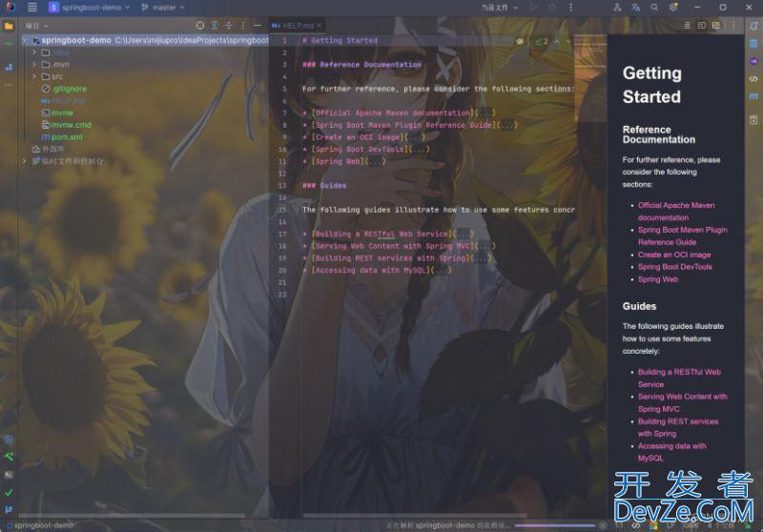Open editor tab options kebab menu
This screenshot has width=763, height=532.
coord(733,26)
